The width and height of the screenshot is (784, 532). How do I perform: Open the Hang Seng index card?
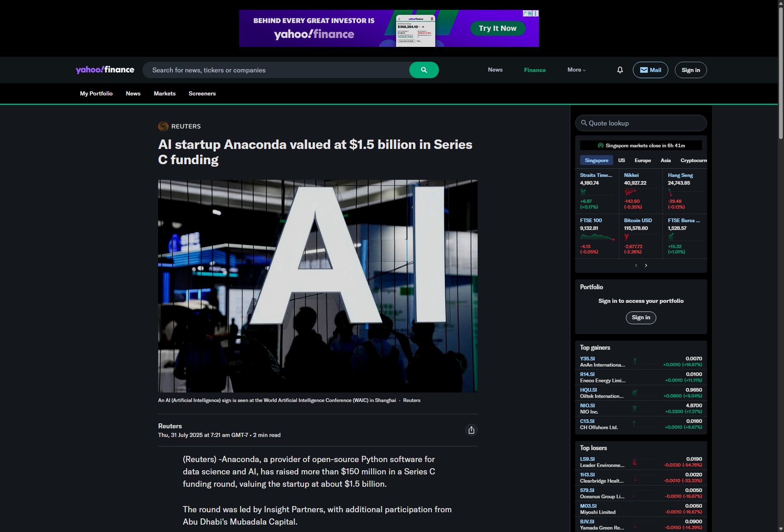684,191
